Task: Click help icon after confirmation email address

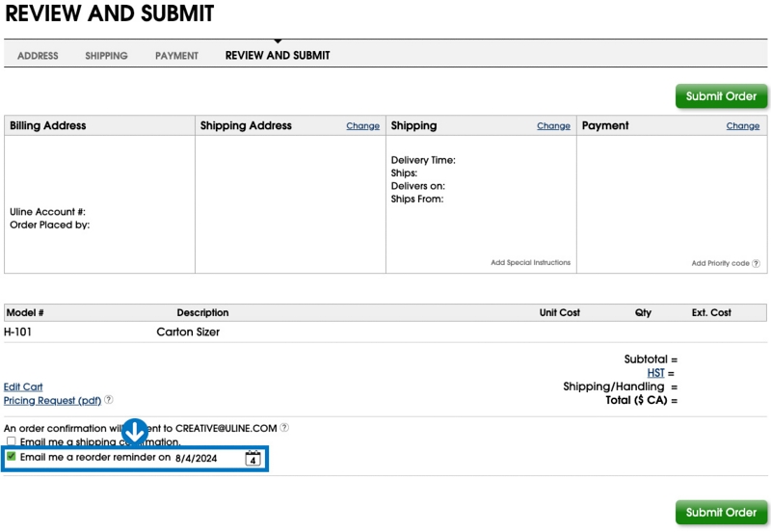Action: 284,428
